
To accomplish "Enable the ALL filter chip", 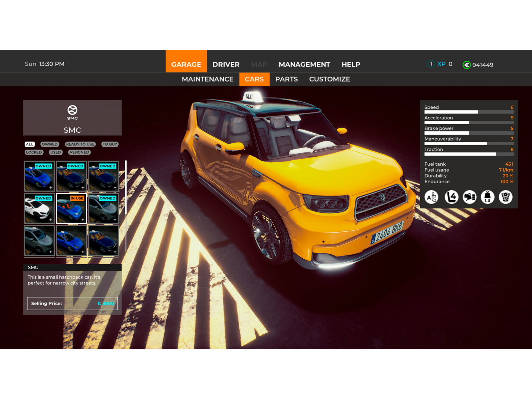I will (30, 144).
